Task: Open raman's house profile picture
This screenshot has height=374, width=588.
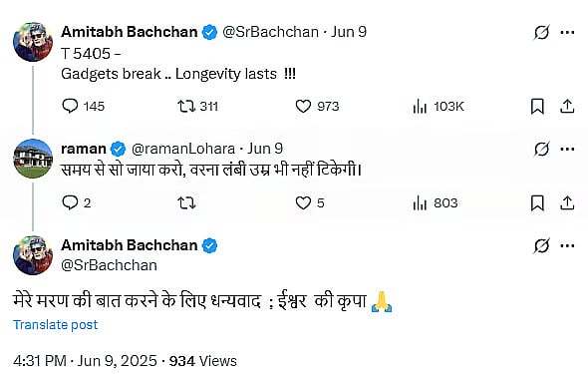Action: (x=33, y=159)
